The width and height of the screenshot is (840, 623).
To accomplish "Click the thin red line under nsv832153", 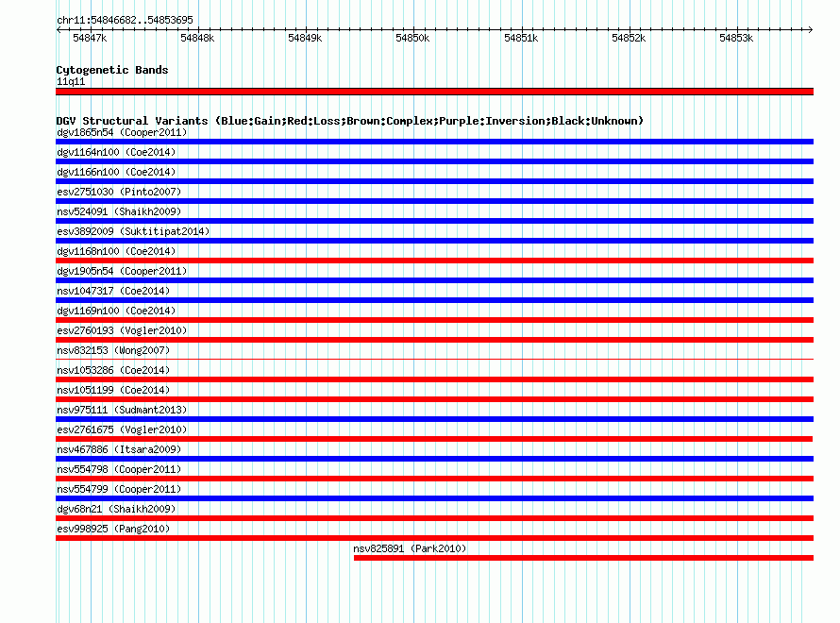I will coord(434,359).
